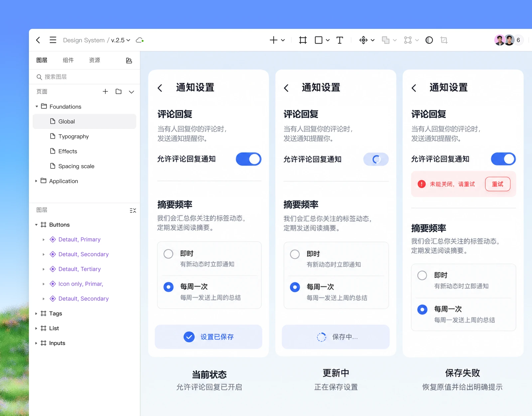Viewport: 532px width, 416px height.
Task: Select the Spacing scale page
Action: (84, 166)
